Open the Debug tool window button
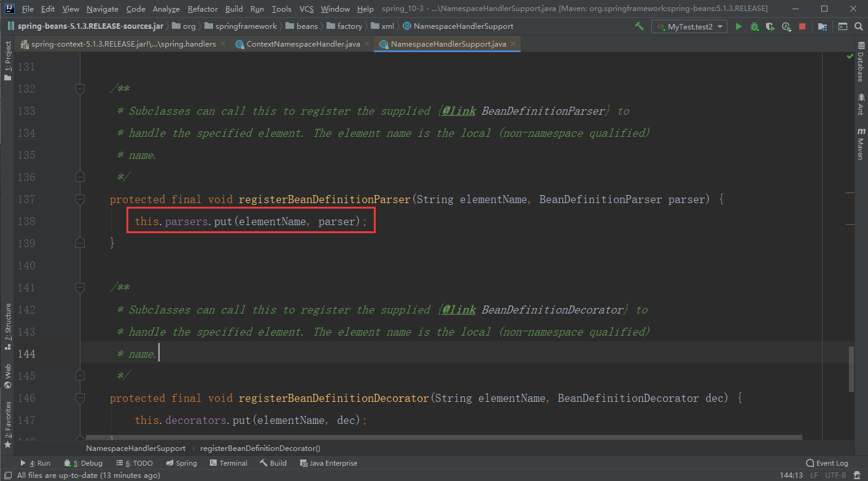The width and height of the screenshot is (868, 481). (83, 463)
